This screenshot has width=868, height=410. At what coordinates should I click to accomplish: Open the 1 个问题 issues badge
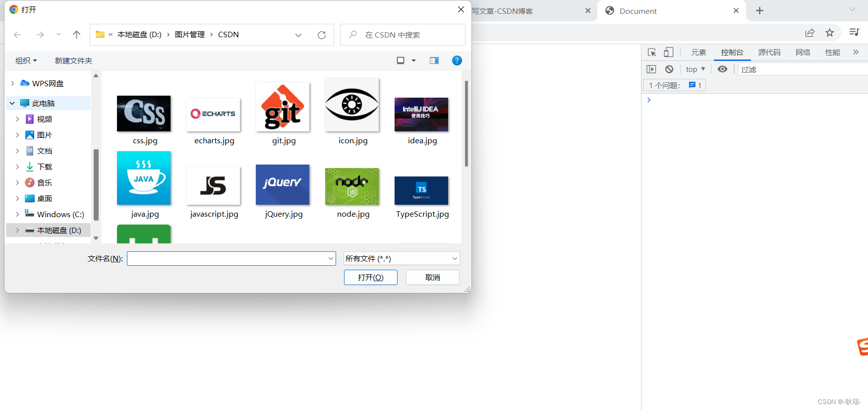point(675,85)
